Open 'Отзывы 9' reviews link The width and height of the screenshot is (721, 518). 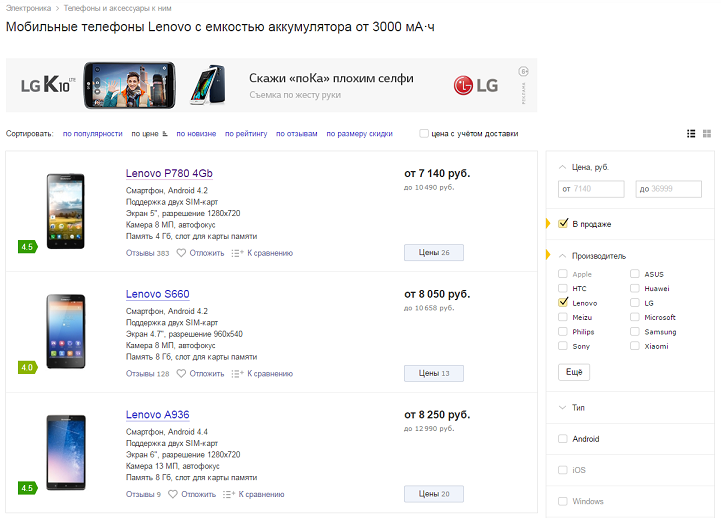[x=143, y=494]
